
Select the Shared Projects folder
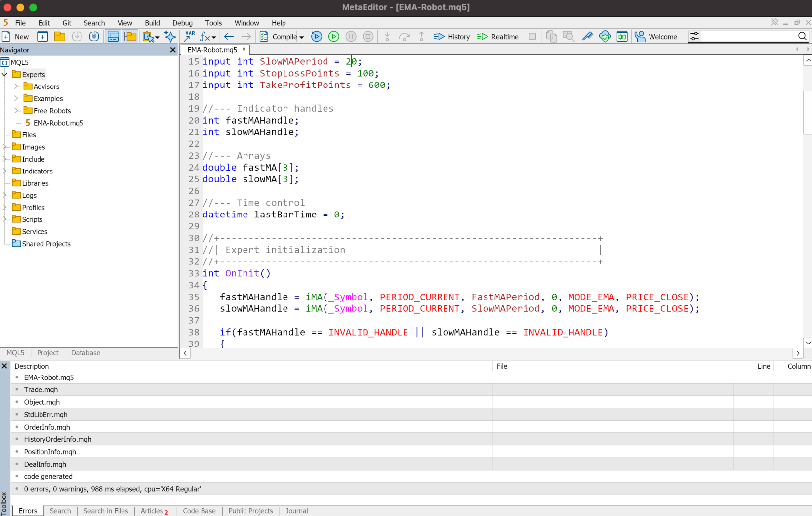41,244
